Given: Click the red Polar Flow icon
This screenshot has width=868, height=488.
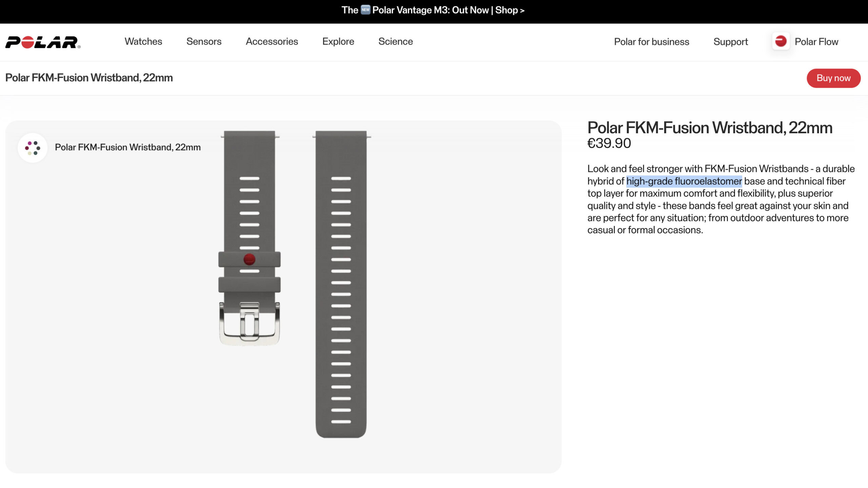Looking at the screenshot, I should [x=781, y=41].
